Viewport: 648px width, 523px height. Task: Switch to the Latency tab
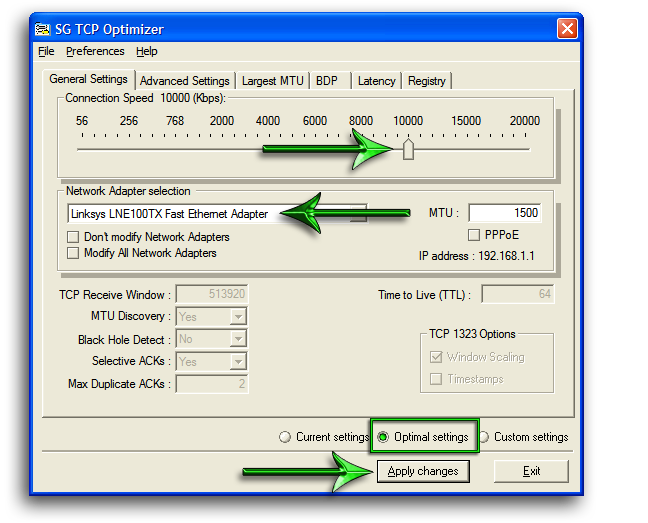coord(376,81)
